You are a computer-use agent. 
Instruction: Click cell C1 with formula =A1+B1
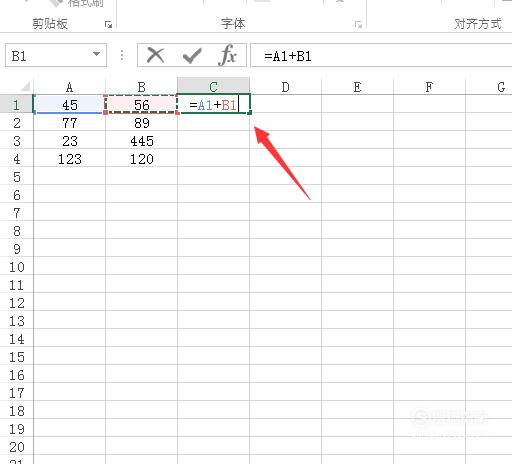click(213, 104)
